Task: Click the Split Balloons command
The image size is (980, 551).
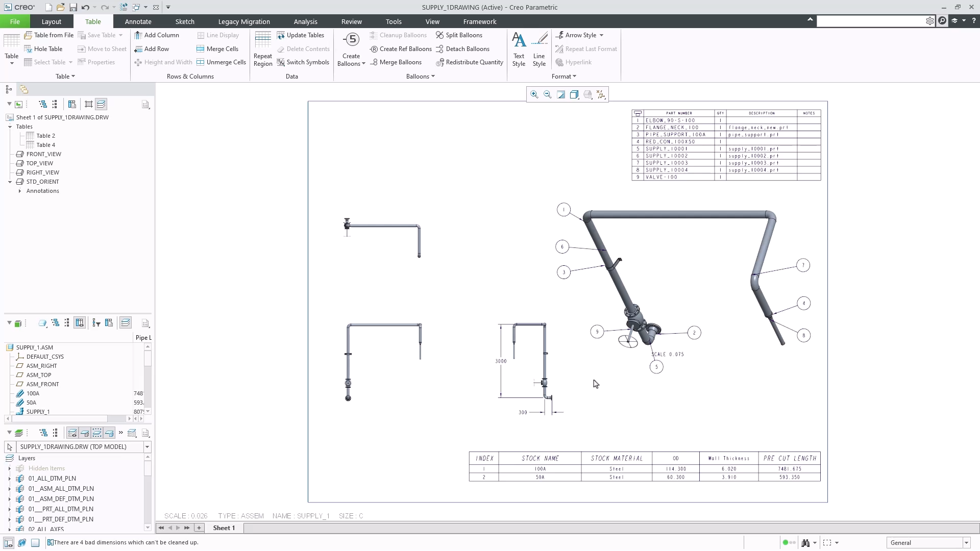Action: coord(459,35)
